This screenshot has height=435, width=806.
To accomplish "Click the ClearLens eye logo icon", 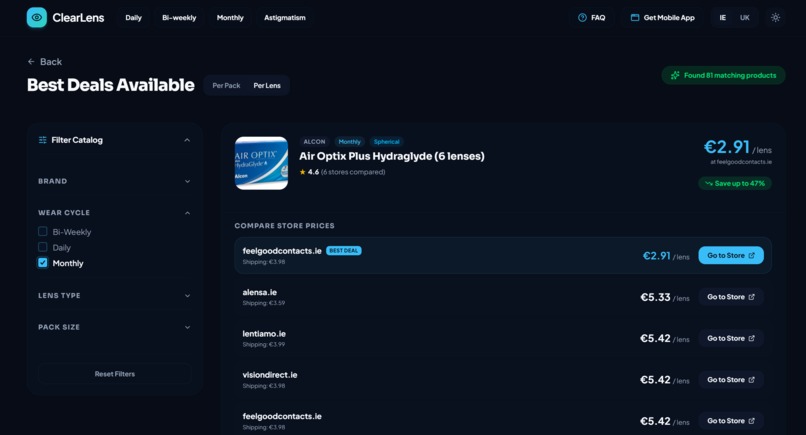I will (x=36, y=17).
